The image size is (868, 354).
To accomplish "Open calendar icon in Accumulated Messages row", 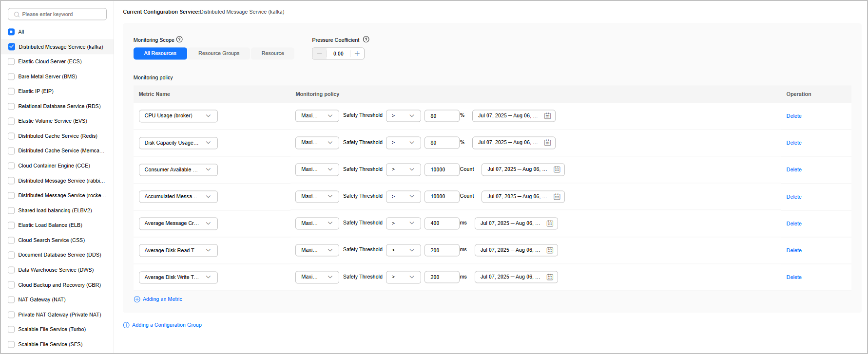I will coord(557,197).
